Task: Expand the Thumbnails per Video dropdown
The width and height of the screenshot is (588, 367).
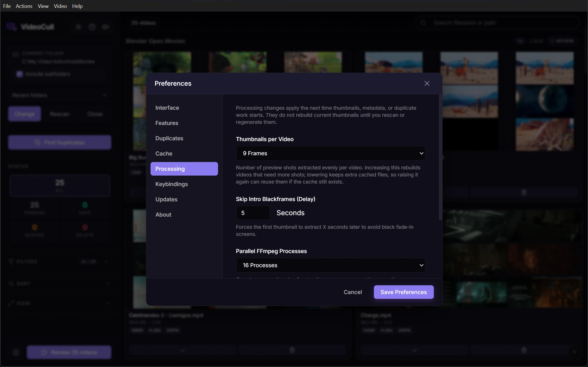Action: point(330,153)
